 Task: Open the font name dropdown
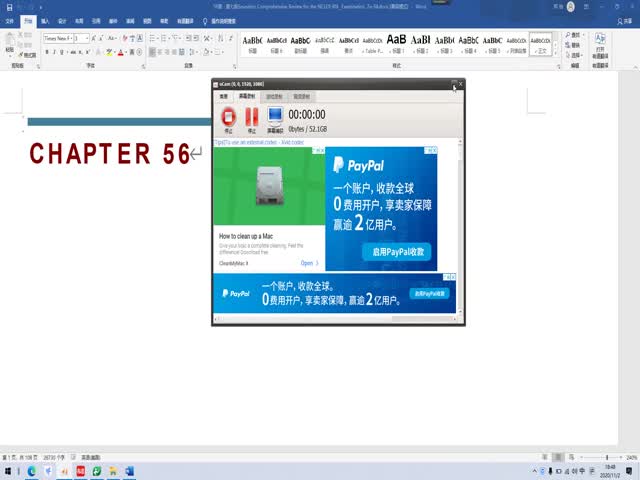tap(67, 38)
